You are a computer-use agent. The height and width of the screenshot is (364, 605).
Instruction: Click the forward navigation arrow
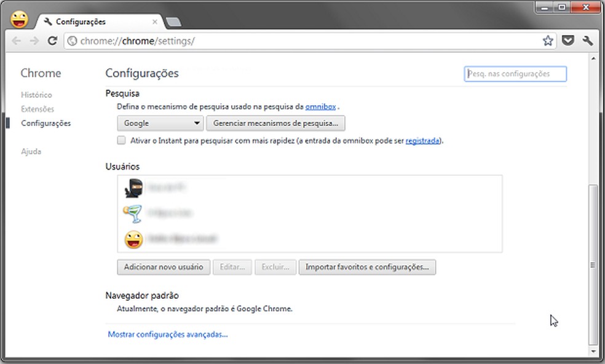click(x=34, y=40)
